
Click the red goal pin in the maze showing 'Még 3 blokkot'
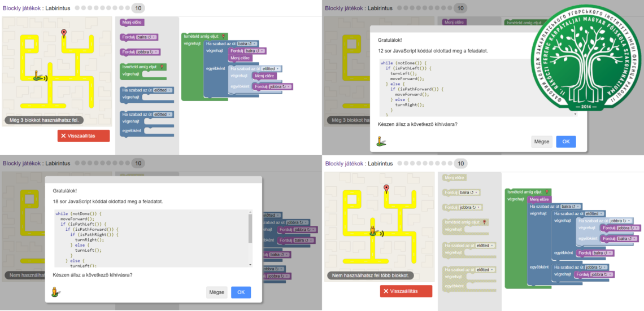pyautogui.click(x=64, y=34)
